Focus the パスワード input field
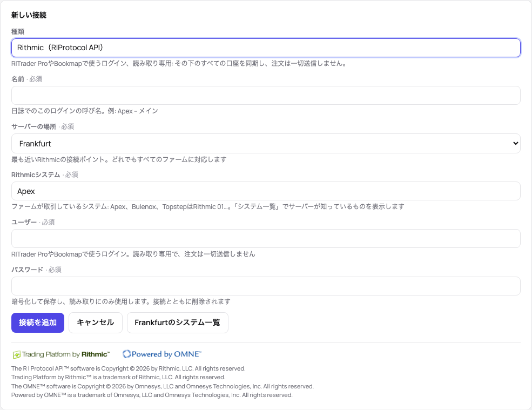The height and width of the screenshot is (410, 532). tap(266, 286)
